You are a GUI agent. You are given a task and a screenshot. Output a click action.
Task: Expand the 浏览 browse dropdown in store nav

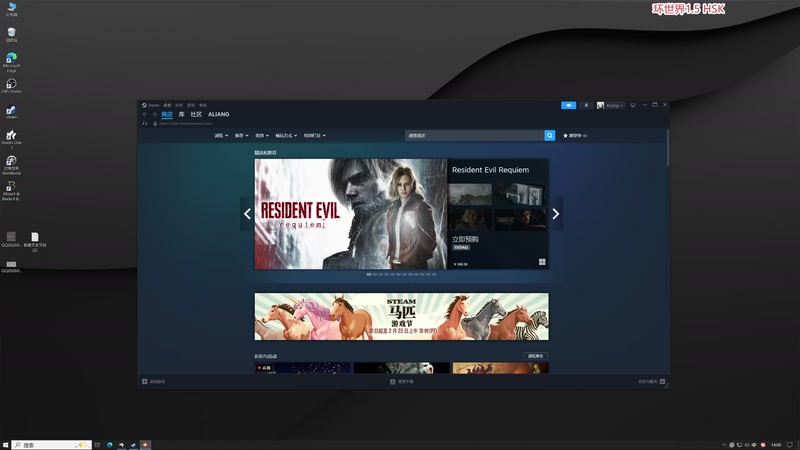click(221, 136)
